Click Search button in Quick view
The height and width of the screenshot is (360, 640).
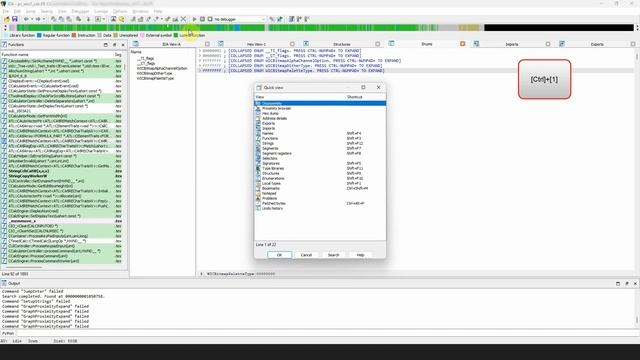pyautogui.click(x=333, y=255)
